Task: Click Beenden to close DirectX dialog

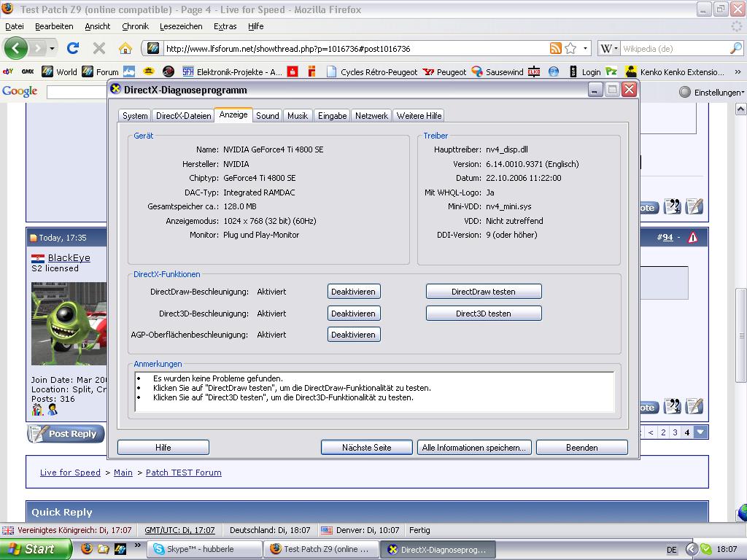Action: pyautogui.click(x=581, y=447)
